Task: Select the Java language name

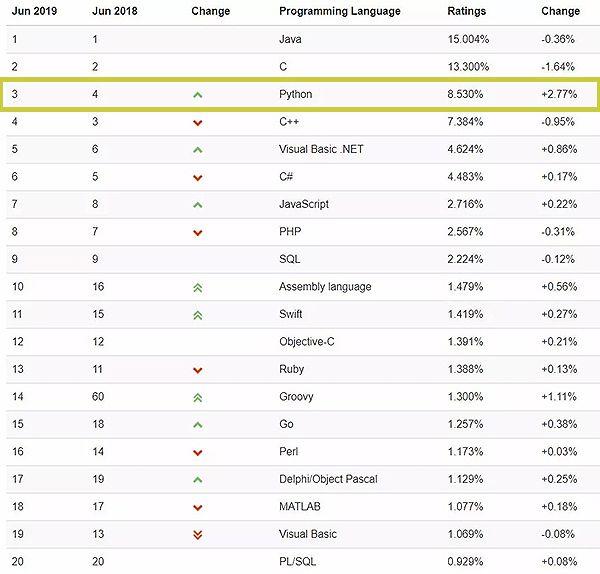Action: click(x=290, y=39)
